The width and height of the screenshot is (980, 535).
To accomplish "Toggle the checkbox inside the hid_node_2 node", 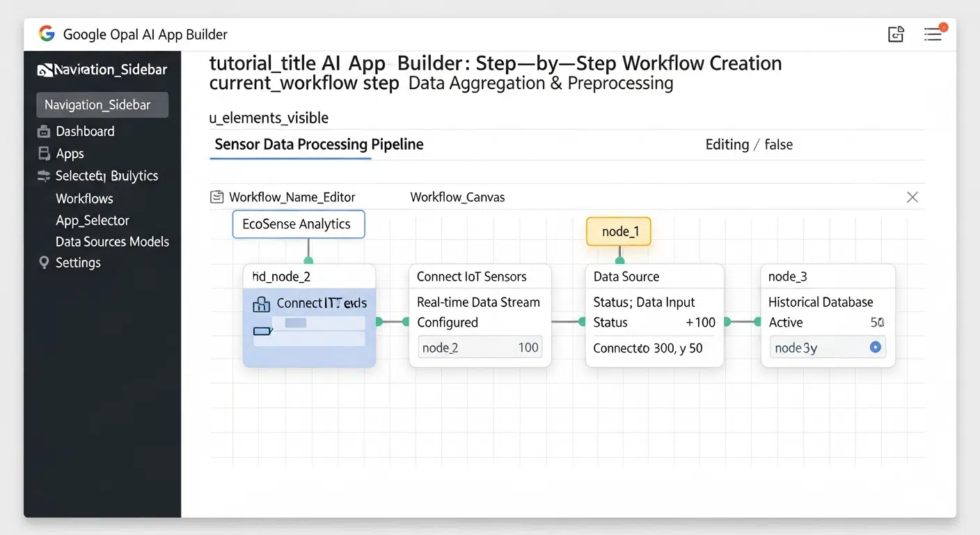I will [263, 331].
